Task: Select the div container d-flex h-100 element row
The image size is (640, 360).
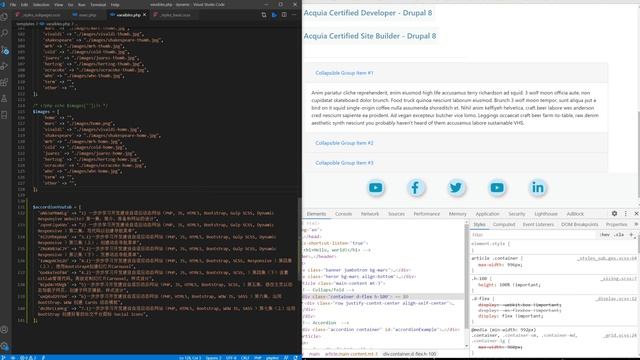Action: (383, 297)
